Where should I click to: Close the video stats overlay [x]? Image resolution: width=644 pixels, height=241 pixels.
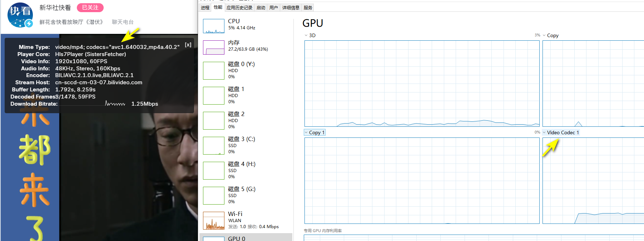(188, 45)
